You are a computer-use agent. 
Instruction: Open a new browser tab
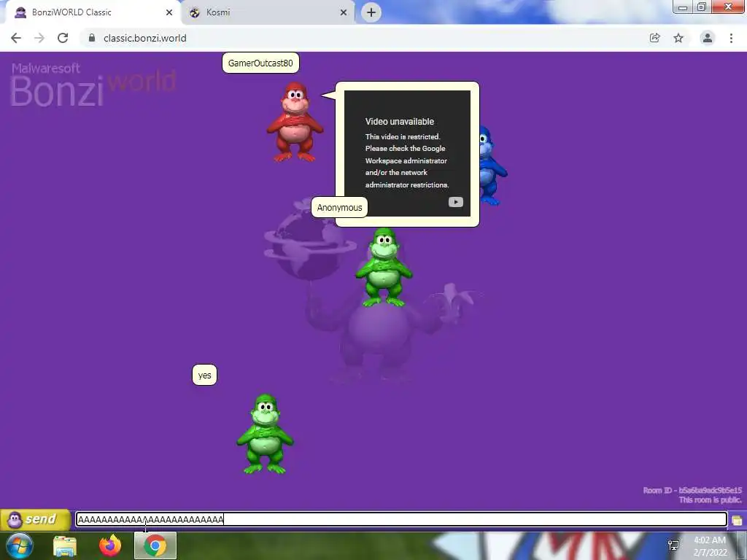tap(371, 12)
